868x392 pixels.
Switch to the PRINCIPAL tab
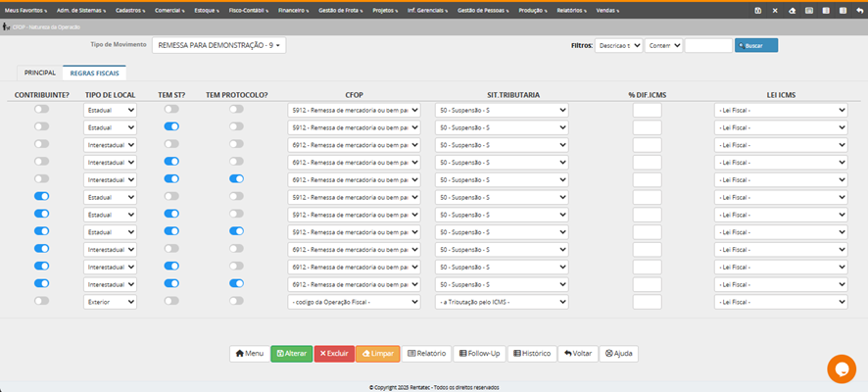point(40,73)
